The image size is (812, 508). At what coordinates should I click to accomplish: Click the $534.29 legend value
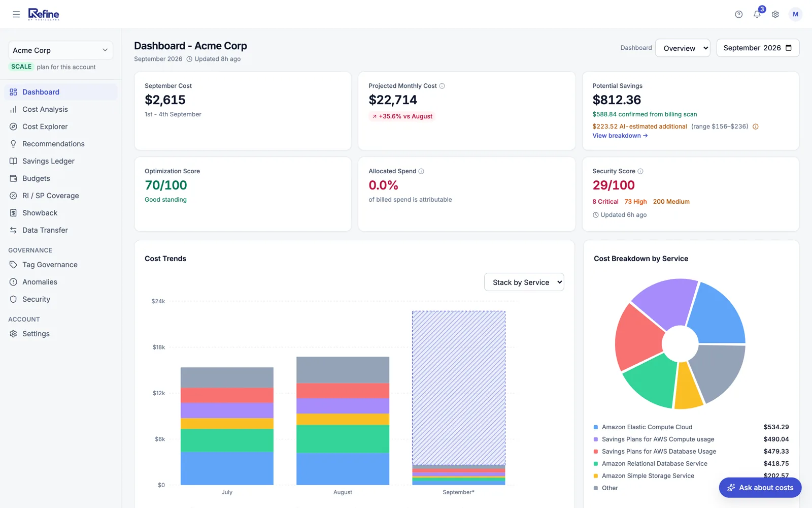[776, 427]
